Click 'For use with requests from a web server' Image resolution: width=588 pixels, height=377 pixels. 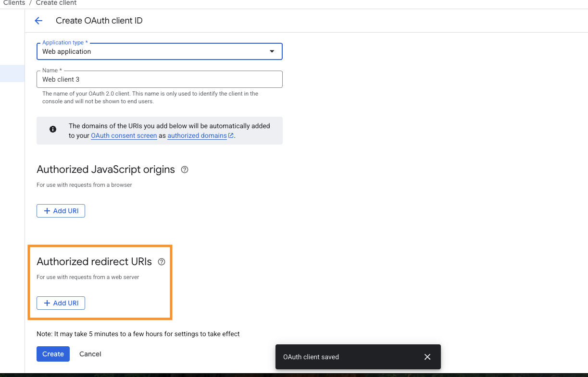88,277
